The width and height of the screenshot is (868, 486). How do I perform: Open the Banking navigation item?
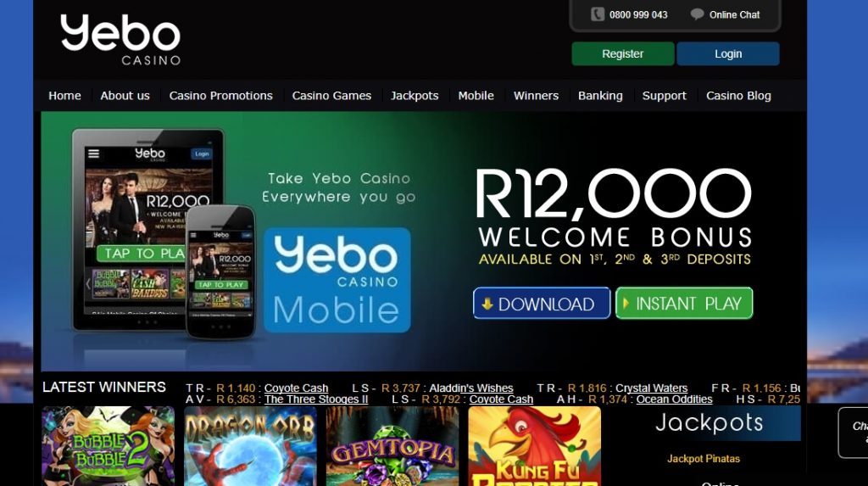pos(600,96)
